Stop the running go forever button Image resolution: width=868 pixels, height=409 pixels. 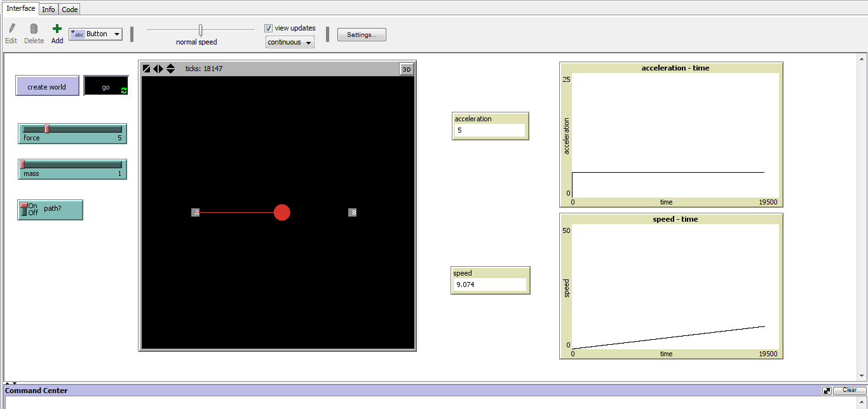pyautogui.click(x=106, y=86)
